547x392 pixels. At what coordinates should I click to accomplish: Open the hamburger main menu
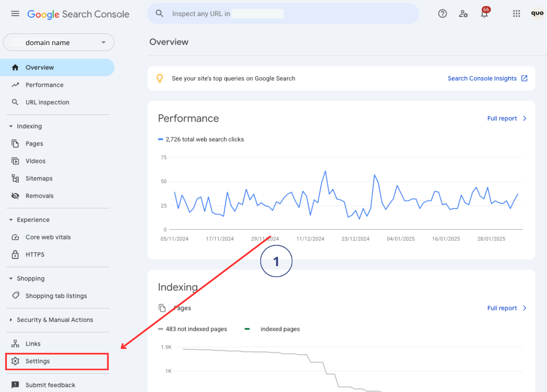[15, 14]
